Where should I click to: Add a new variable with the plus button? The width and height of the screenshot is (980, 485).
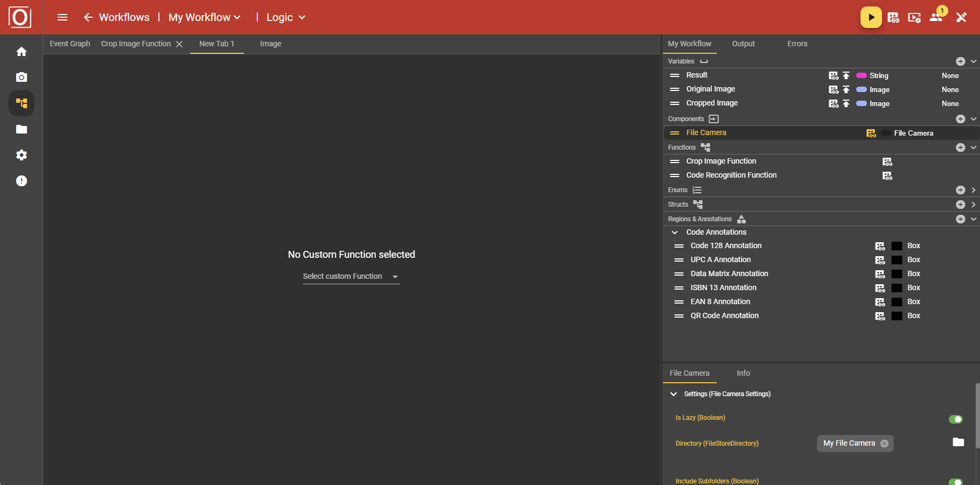pos(961,61)
